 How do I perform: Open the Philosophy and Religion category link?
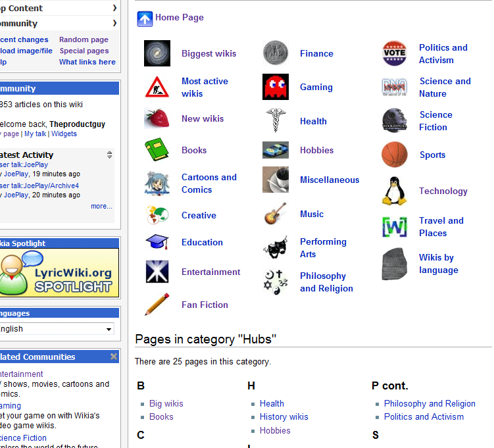430,403
